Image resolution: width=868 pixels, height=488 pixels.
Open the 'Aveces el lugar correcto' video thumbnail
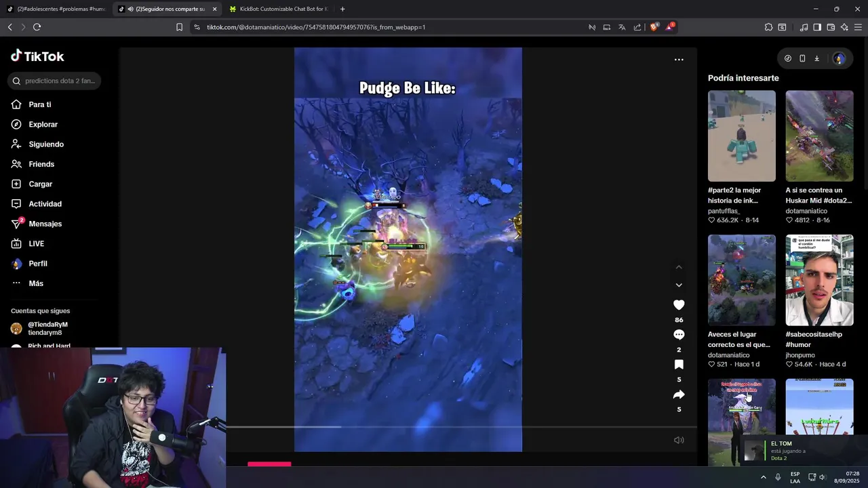[742, 280]
